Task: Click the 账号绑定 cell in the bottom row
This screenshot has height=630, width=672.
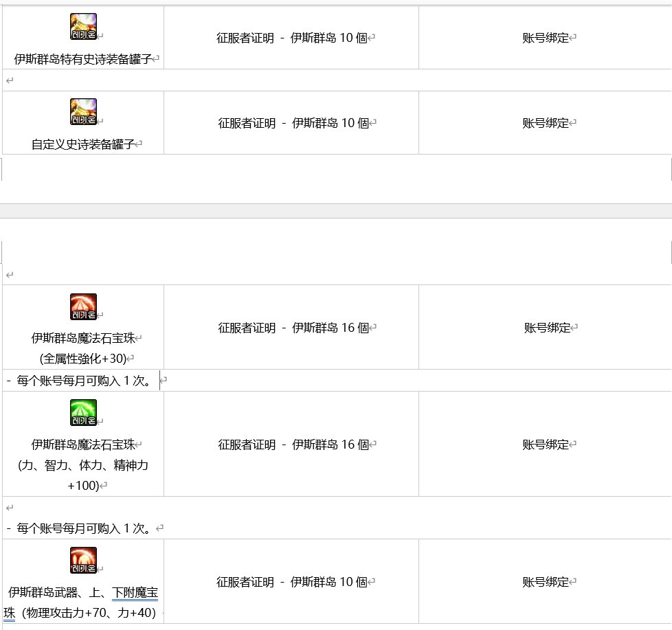Action: (545, 581)
